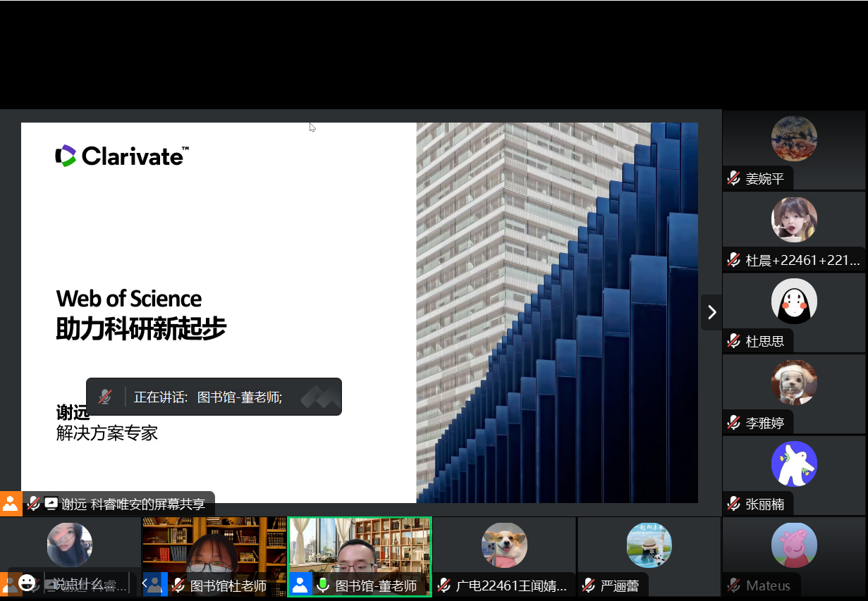Image resolution: width=868 pixels, height=601 pixels.
Task: Click the slide heading 助力科研新起步
Action: 141,330
